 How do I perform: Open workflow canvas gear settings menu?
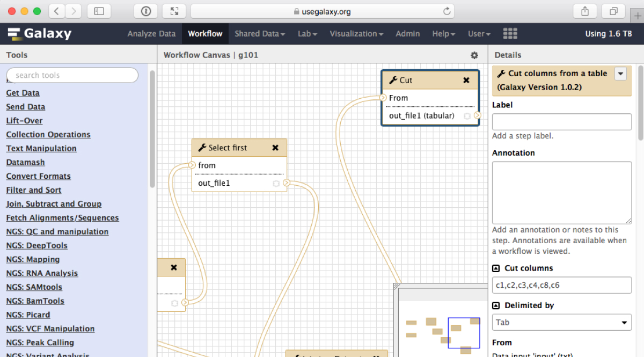(474, 55)
